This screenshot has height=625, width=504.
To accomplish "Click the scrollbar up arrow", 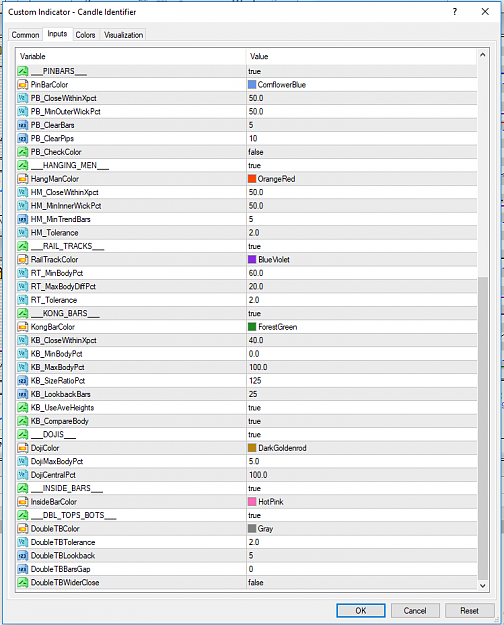I will [x=482, y=55].
